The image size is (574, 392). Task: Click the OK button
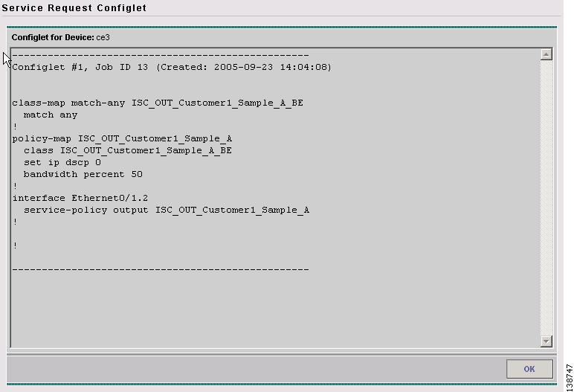click(x=529, y=368)
